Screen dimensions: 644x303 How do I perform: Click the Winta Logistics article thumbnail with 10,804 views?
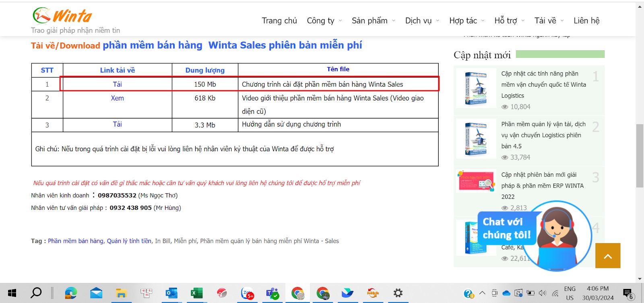pos(476,88)
